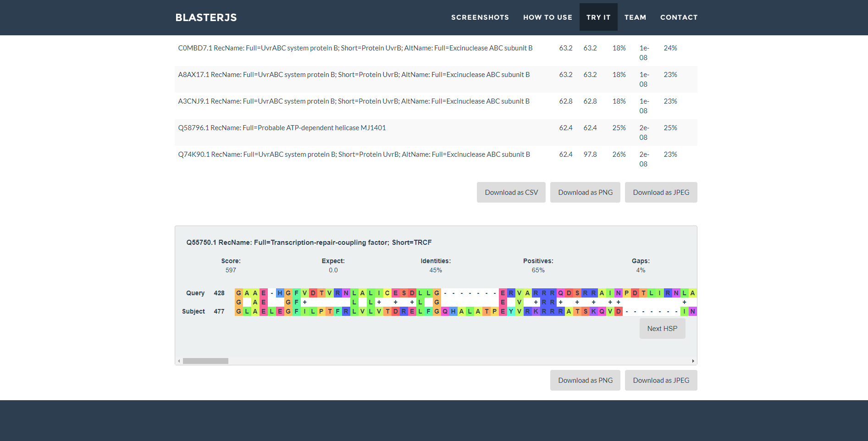
Task: Click scrollbar left arrow in alignment
Action: [x=179, y=361]
